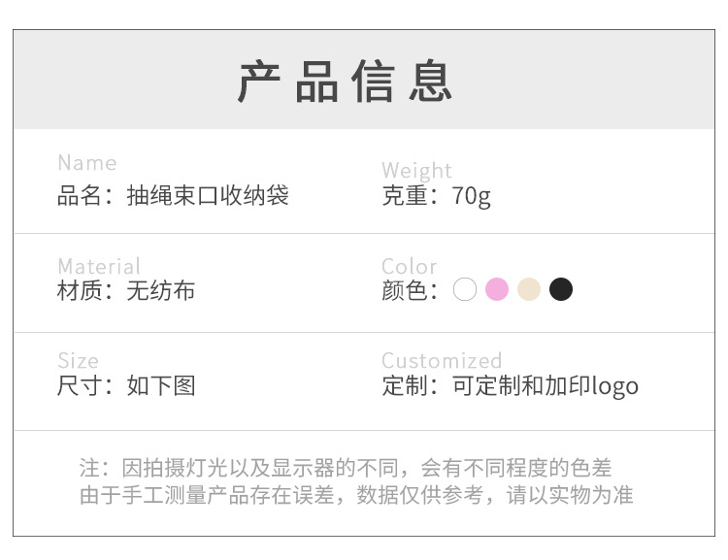Select the black color swatch

561,289
